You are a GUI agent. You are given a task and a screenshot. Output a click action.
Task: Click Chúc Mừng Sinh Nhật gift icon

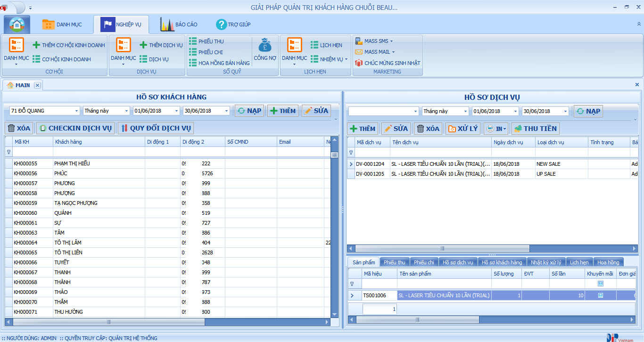pos(359,63)
